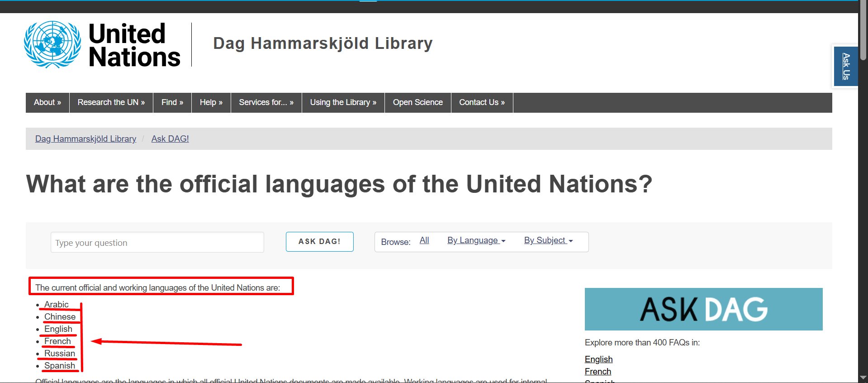Select the Spanish list item in the languages list
The width and height of the screenshot is (868, 383).
pyautogui.click(x=60, y=365)
